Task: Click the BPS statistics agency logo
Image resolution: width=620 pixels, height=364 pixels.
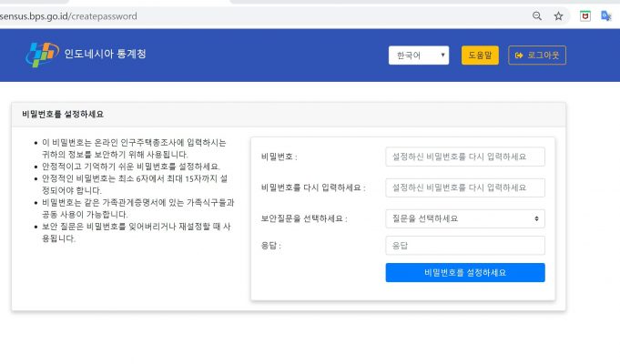Action: pos(41,55)
